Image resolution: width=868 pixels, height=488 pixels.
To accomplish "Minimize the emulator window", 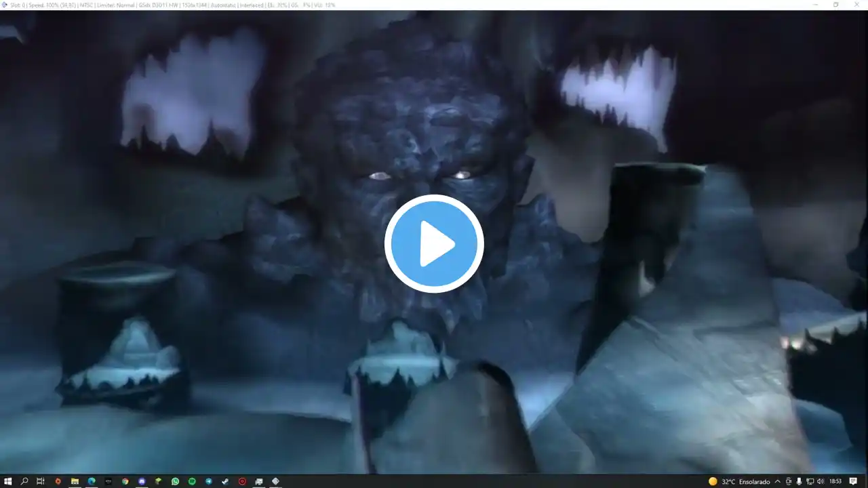I will tap(815, 5).
